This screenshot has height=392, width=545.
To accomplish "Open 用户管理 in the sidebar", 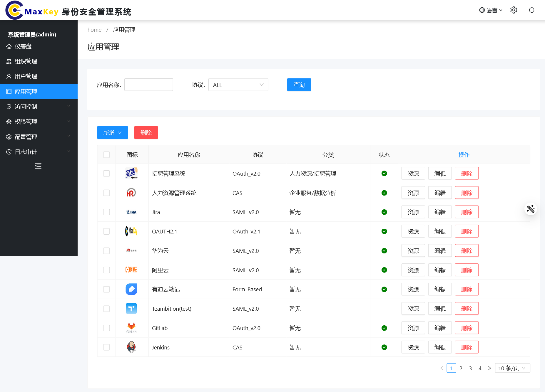I will 26,76.
